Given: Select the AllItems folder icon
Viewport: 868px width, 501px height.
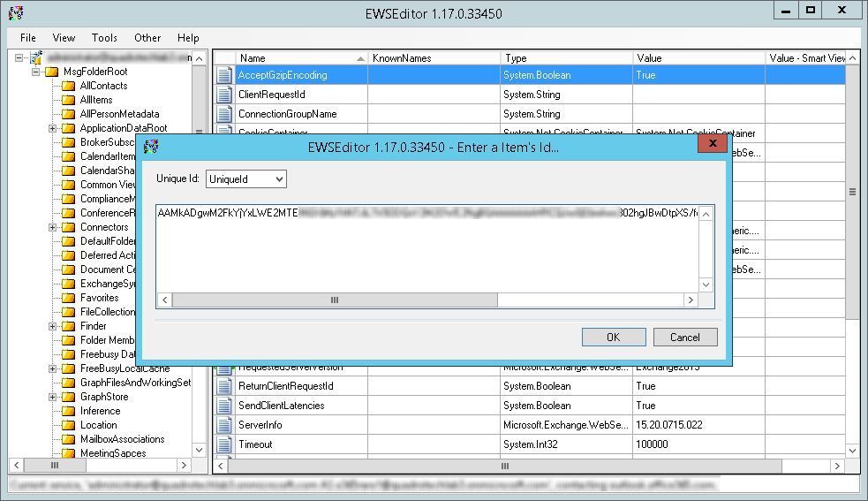Looking at the screenshot, I should pos(68,100).
